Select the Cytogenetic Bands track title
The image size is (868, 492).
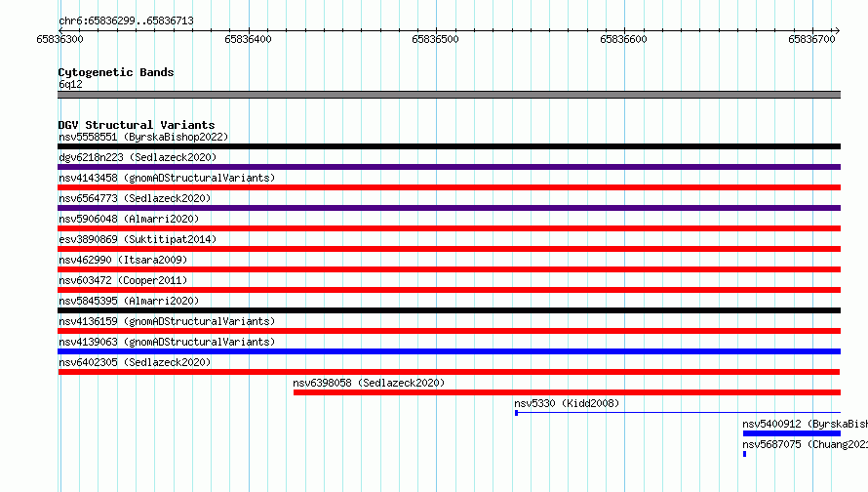116,72
